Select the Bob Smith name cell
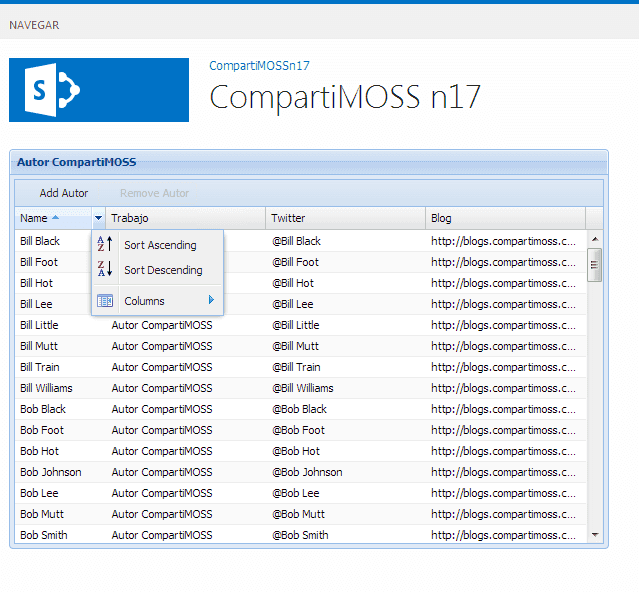This screenshot has height=592, width=639. pos(60,535)
